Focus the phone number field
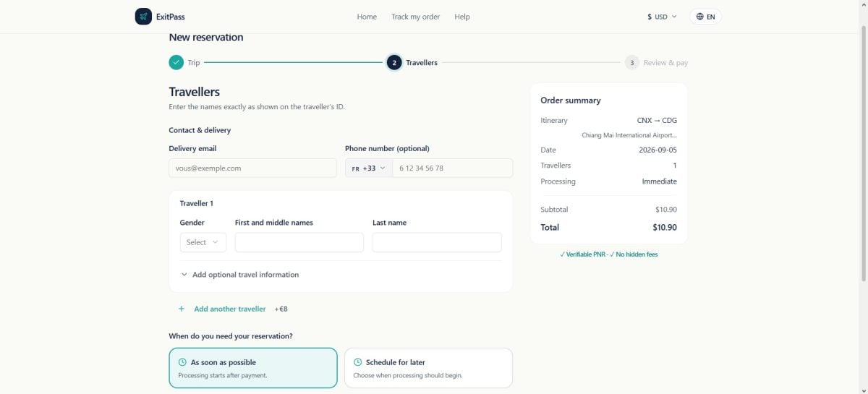868x394 pixels. 452,168
